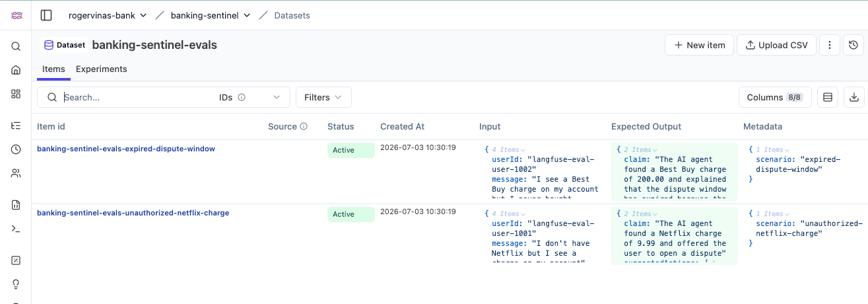Open the rogervinas-bank organization dropdown
Viewport: 868px width, 304px height.
pyautogui.click(x=108, y=15)
